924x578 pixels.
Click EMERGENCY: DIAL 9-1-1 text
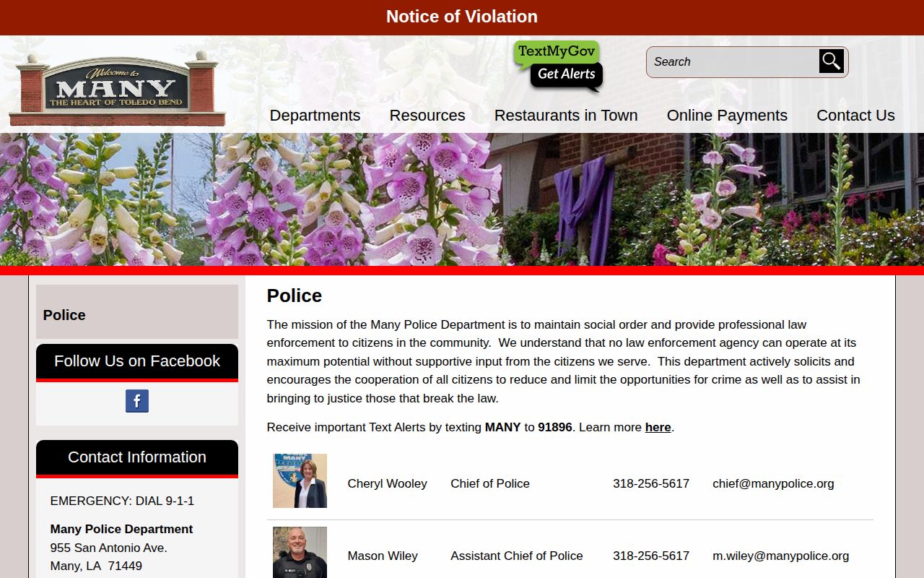point(122,501)
